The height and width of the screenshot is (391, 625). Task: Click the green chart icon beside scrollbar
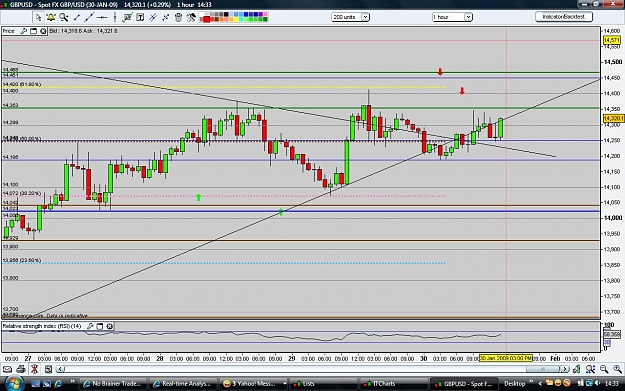coord(576,369)
